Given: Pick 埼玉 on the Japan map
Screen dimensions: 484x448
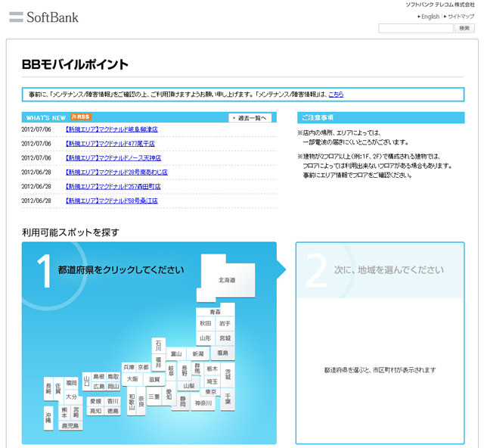Looking at the screenshot, I should 212,381.
